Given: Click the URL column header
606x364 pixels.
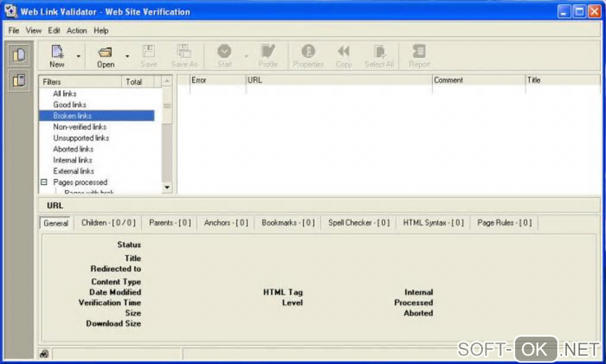Looking at the screenshot, I should click(x=339, y=80).
